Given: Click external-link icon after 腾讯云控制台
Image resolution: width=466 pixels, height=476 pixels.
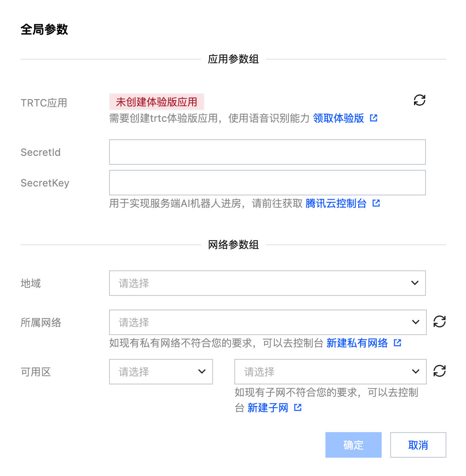Looking at the screenshot, I should pyautogui.click(x=376, y=203).
